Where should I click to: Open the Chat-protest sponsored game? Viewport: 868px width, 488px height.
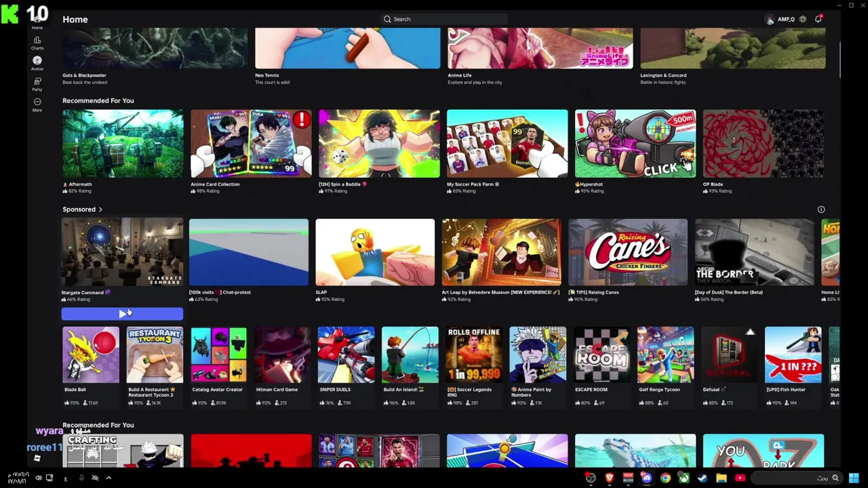coord(249,252)
